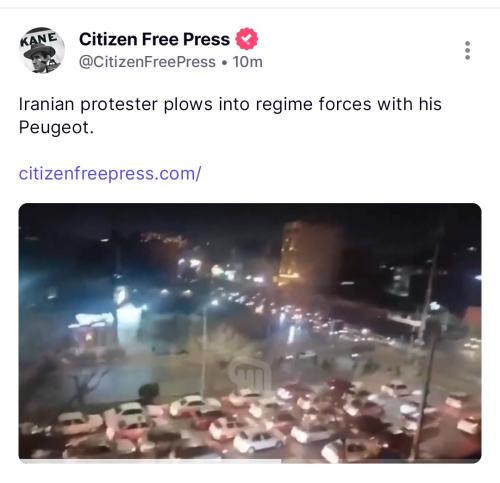Open the @CitizenFreePress handle
This screenshot has height=483, width=500.
click(x=147, y=62)
